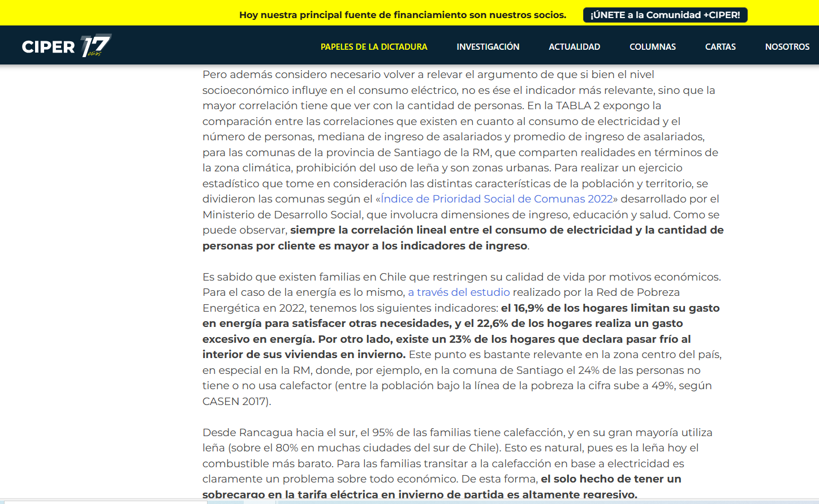Screen dimensions: 819x504
Task: Go to the ACTUALIDAD section
Action: (575, 47)
